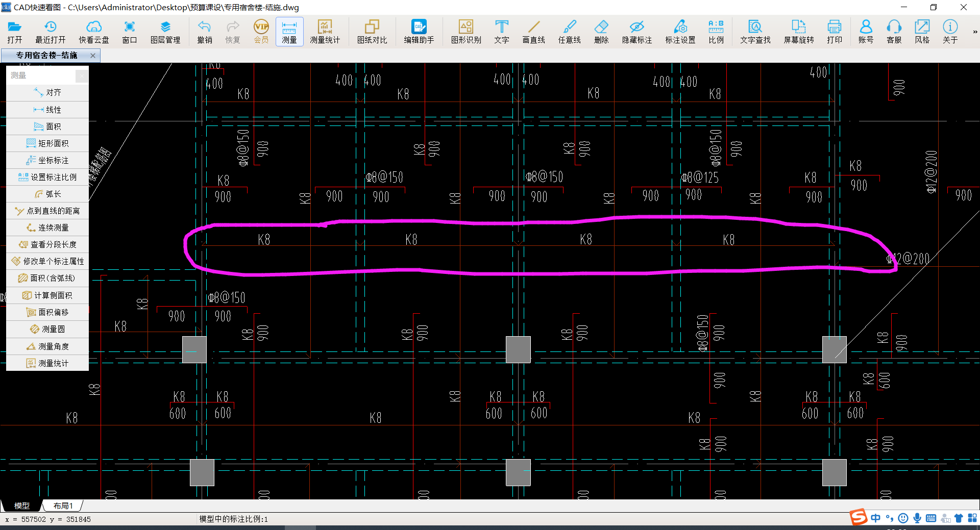Screen dimensions: 980x530
Task: Choose 设置标注比例 option
Action: [x=47, y=177]
